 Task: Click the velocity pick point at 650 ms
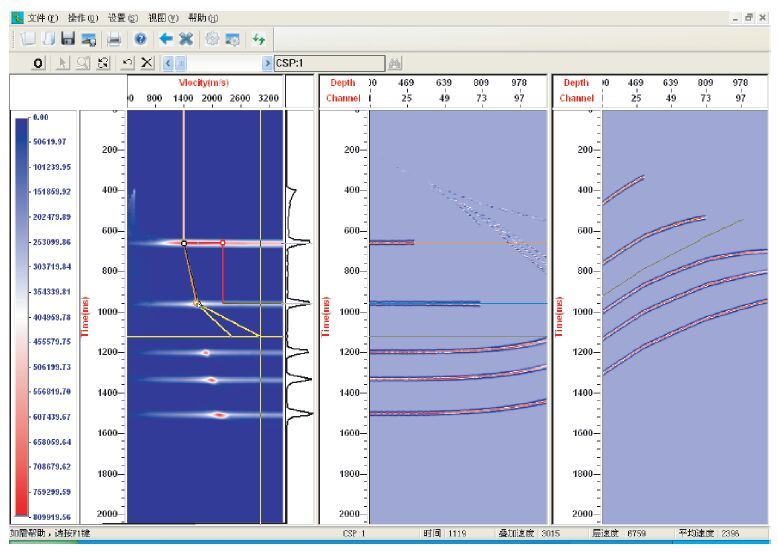coord(184,243)
